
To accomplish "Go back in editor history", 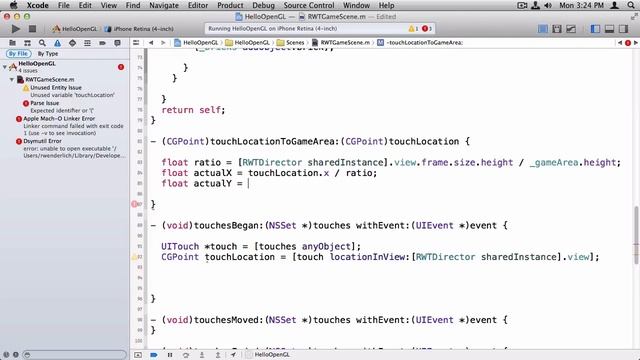I will (151, 42).
